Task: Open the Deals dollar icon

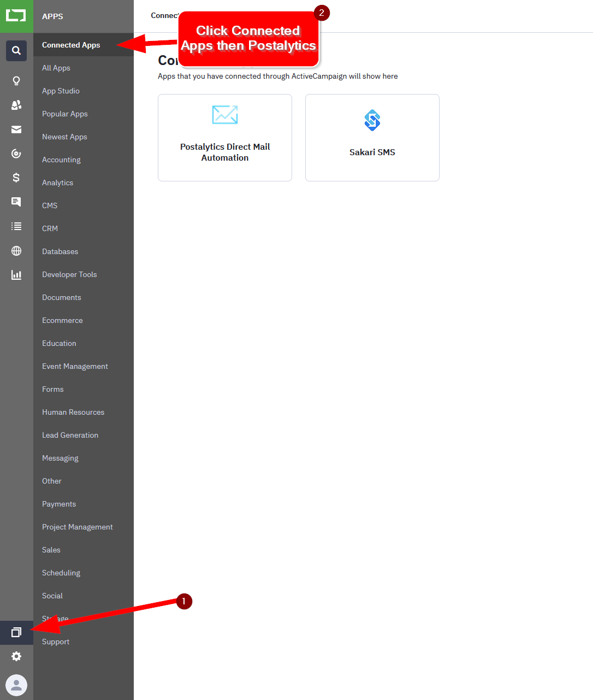Action: click(16, 178)
